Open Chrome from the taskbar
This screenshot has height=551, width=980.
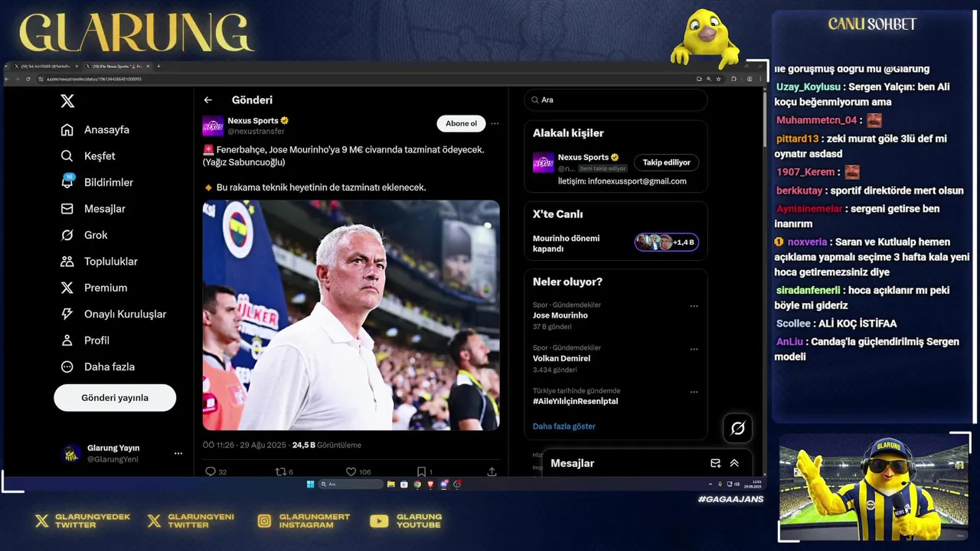click(x=417, y=484)
